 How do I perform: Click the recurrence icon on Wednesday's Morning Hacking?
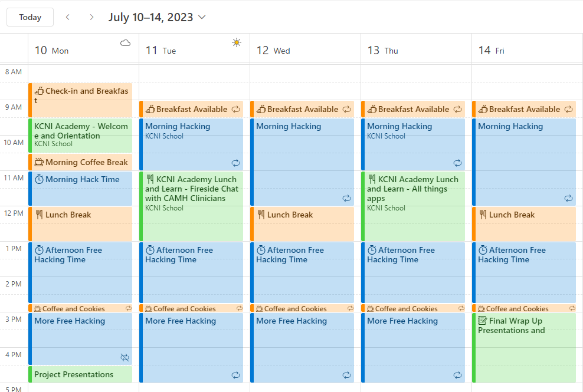(346, 199)
